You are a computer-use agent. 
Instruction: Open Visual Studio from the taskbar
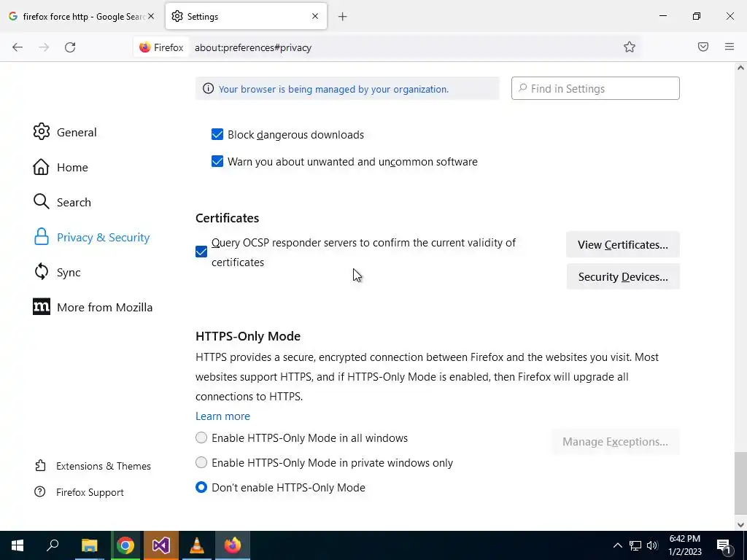pos(161,545)
